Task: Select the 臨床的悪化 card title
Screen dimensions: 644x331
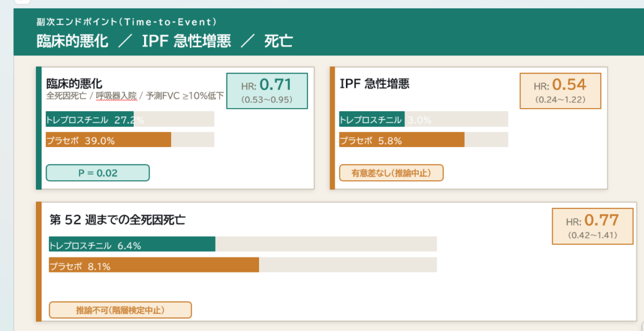Action: 74,83
